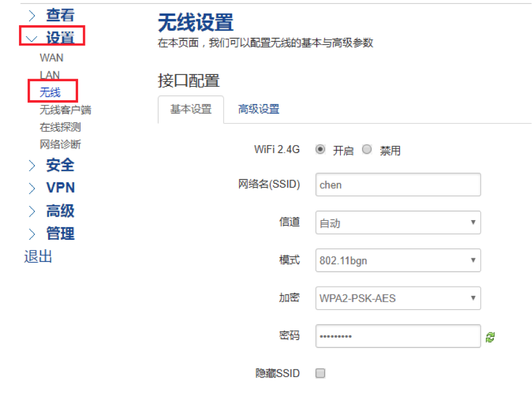
Task: Select the 基本设置 tab
Action: click(191, 109)
